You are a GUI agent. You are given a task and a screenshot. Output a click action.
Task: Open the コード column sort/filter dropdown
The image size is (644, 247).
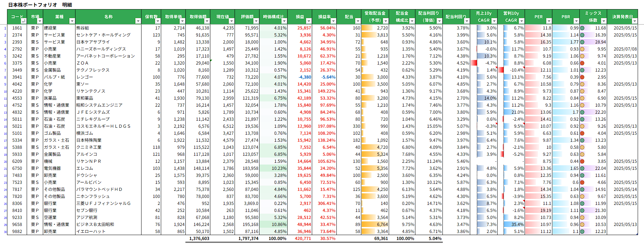(x=23, y=21)
